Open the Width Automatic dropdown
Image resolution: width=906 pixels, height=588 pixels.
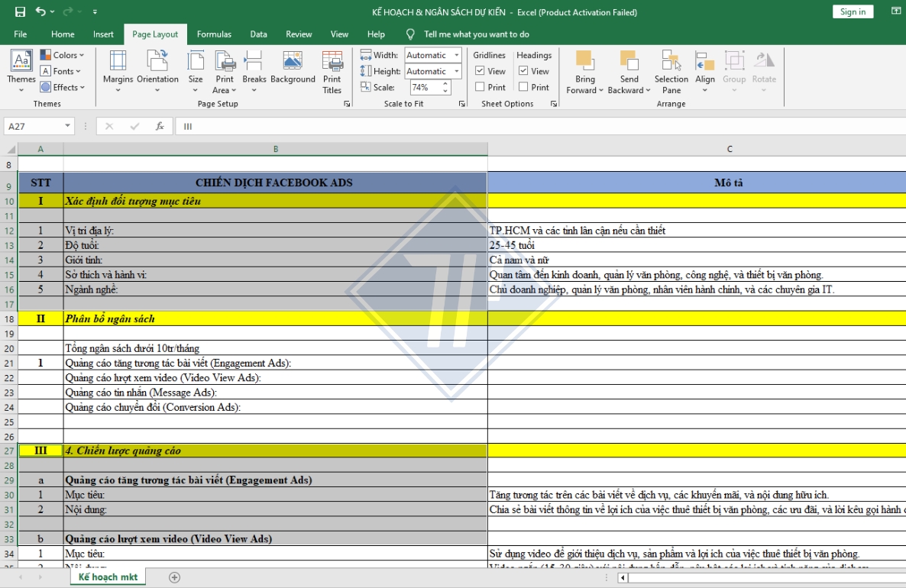[x=455, y=55]
